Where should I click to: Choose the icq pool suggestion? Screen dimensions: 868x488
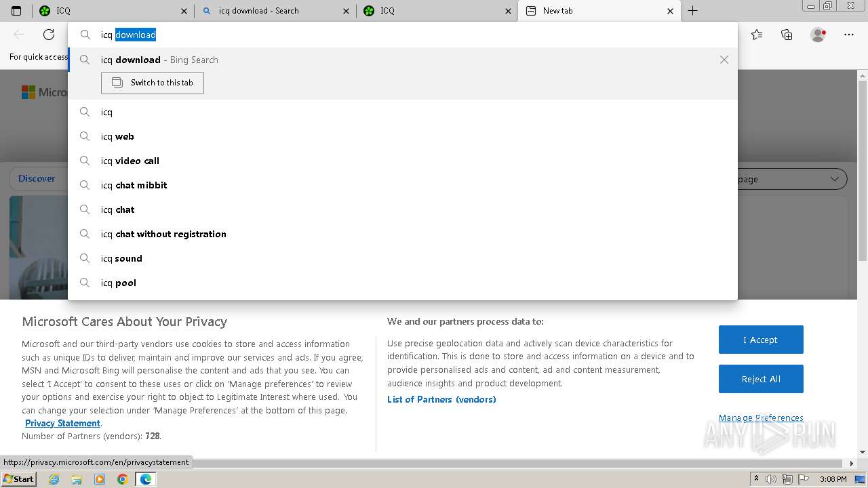pyautogui.click(x=403, y=283)
